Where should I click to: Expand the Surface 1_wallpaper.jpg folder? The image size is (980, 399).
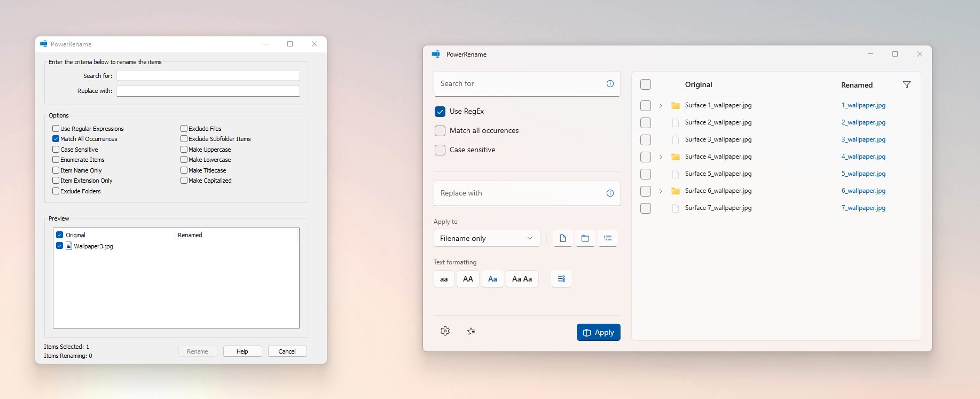coord(661,106)
